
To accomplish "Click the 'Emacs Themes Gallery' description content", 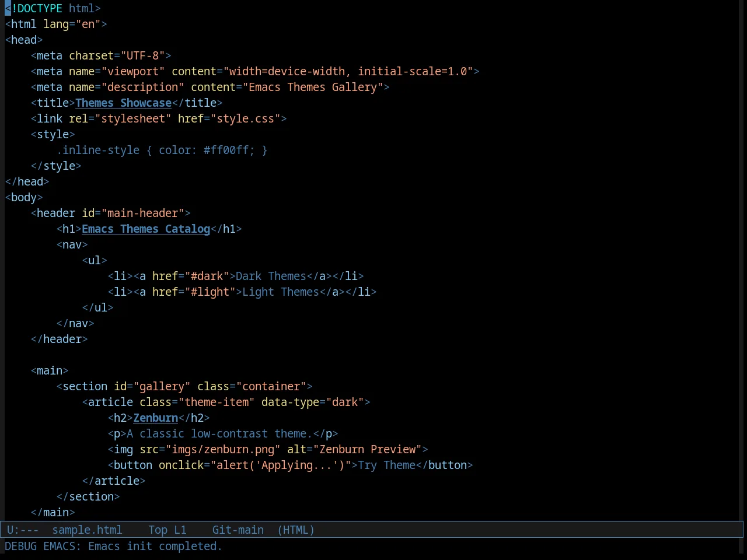I will 313,87.
